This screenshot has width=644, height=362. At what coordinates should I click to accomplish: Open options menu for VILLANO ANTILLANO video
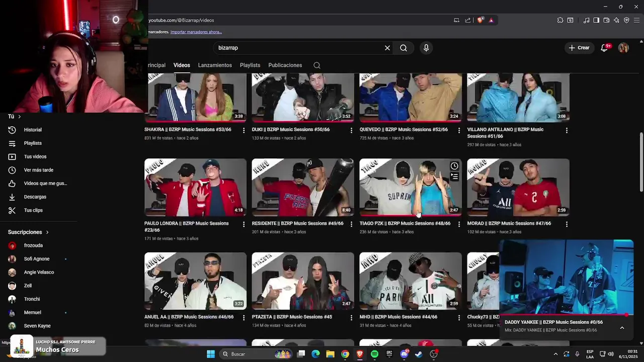[567, 130]
